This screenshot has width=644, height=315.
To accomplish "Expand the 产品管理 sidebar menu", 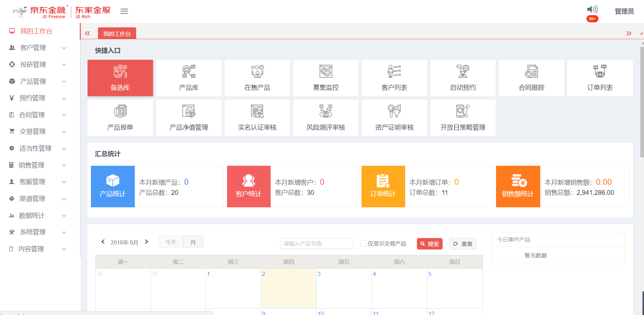I will point(37,81).
